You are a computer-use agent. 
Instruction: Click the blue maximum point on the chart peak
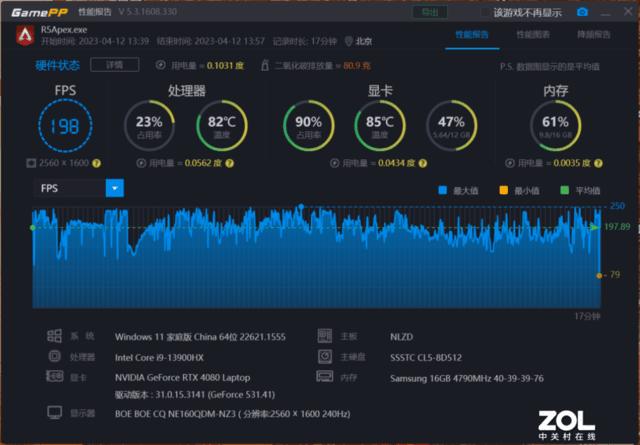click(x=301, y=206)
